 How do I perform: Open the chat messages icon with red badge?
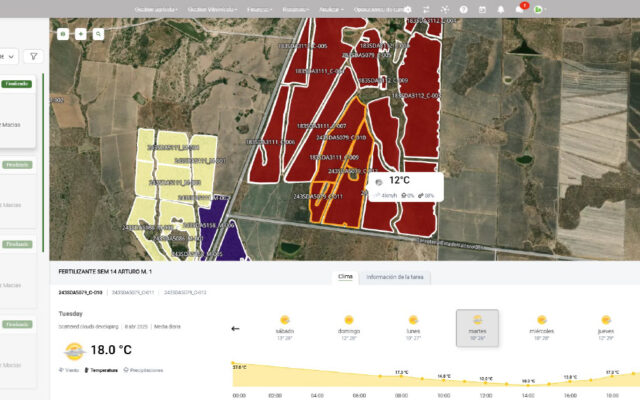pyautogui.click(x=521, y=9)
